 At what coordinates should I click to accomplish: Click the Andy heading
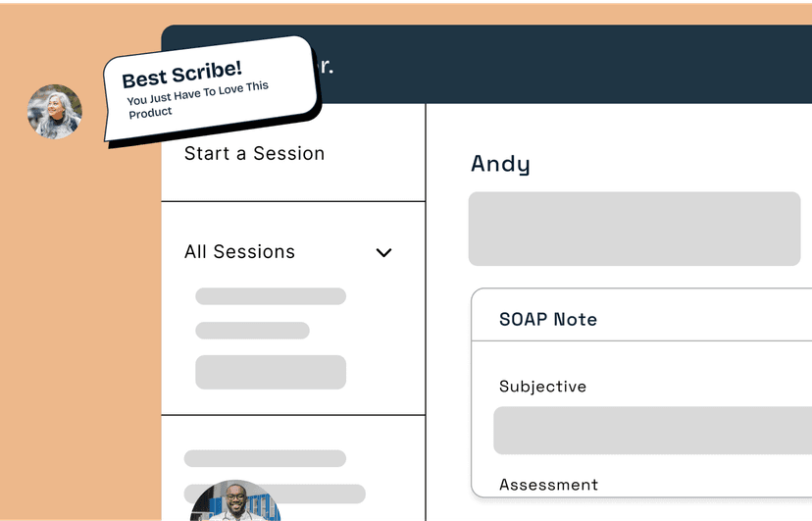point(500,164)
